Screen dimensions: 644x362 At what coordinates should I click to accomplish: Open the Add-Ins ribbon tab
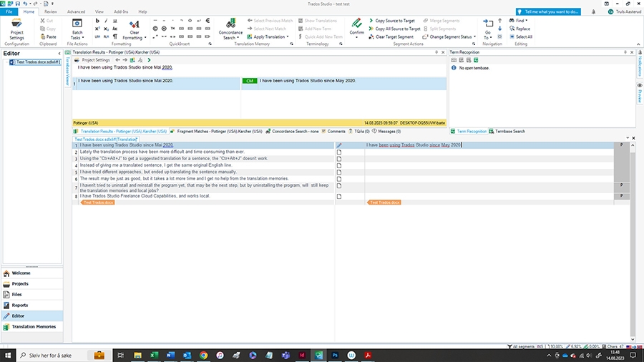click(121, 11)
